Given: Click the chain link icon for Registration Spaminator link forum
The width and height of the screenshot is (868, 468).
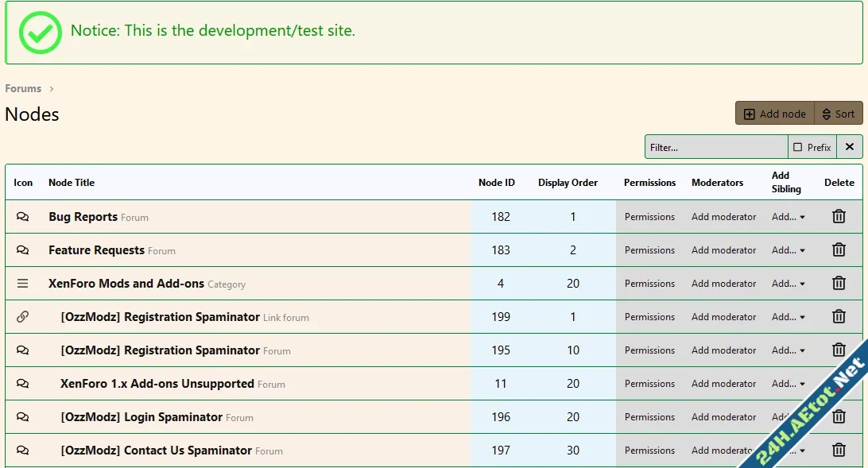Looking at the screenshot, I should (22, 316).
